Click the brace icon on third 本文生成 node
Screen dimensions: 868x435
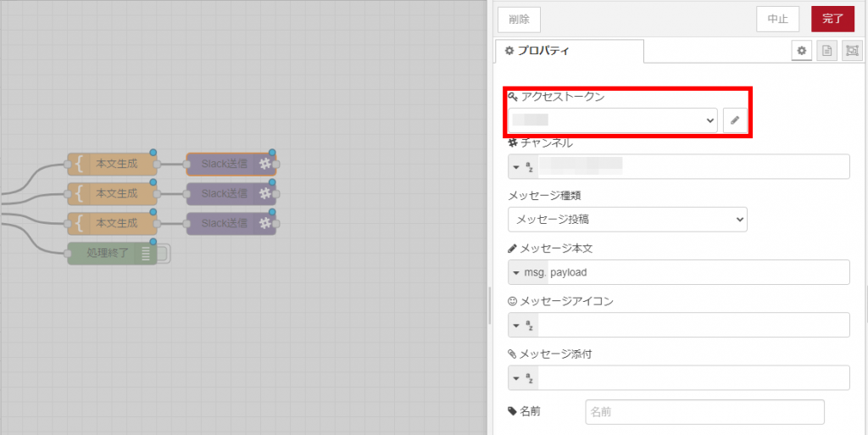[79, 224]
